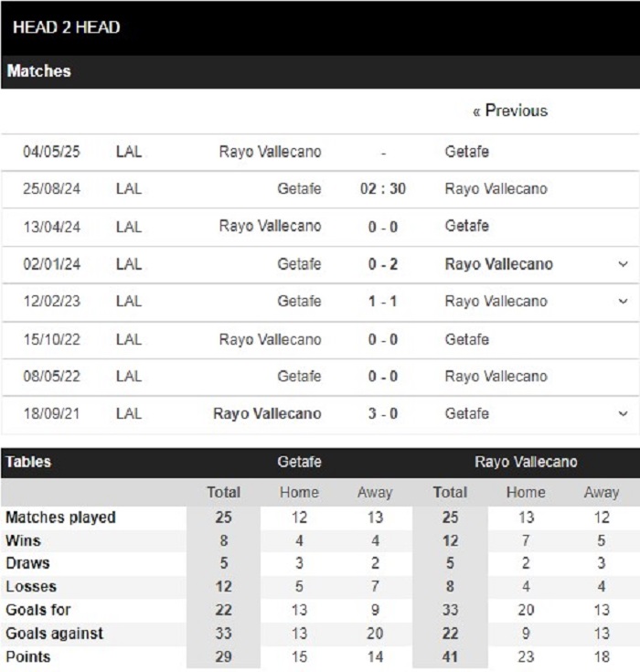
Task: Select Rayo Vallecano Away column heading
Action: (602, 493)
